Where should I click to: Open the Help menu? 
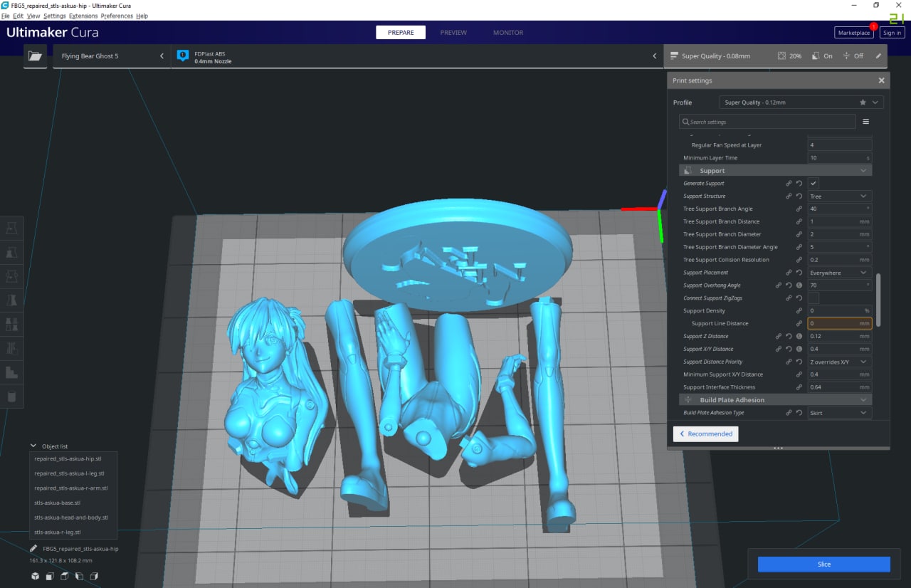142,16
